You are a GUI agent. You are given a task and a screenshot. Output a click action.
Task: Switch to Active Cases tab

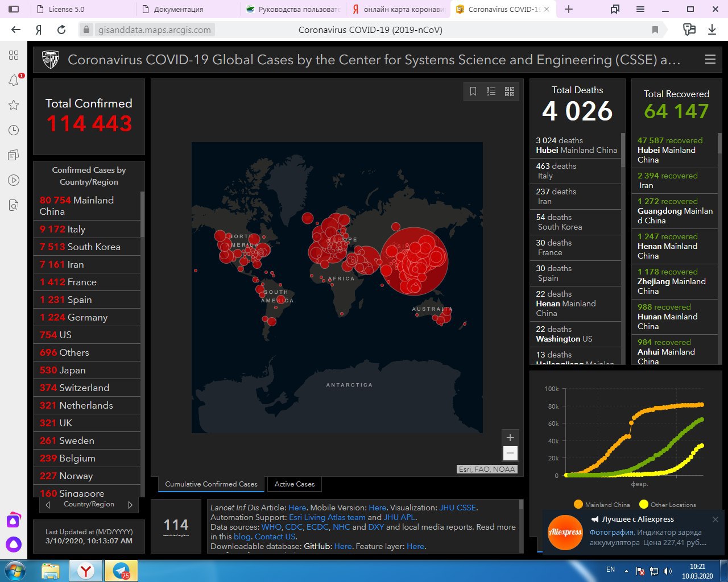click(x=295, y=484)
